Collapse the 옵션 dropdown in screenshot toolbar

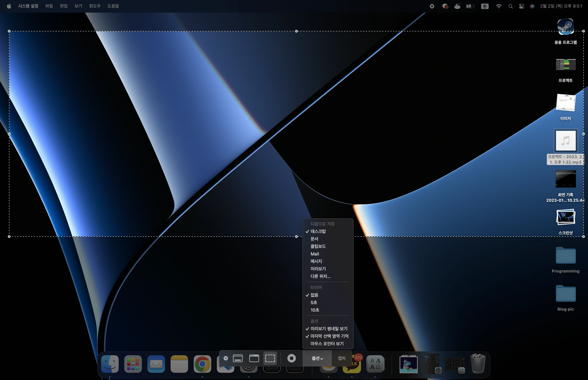317,358
